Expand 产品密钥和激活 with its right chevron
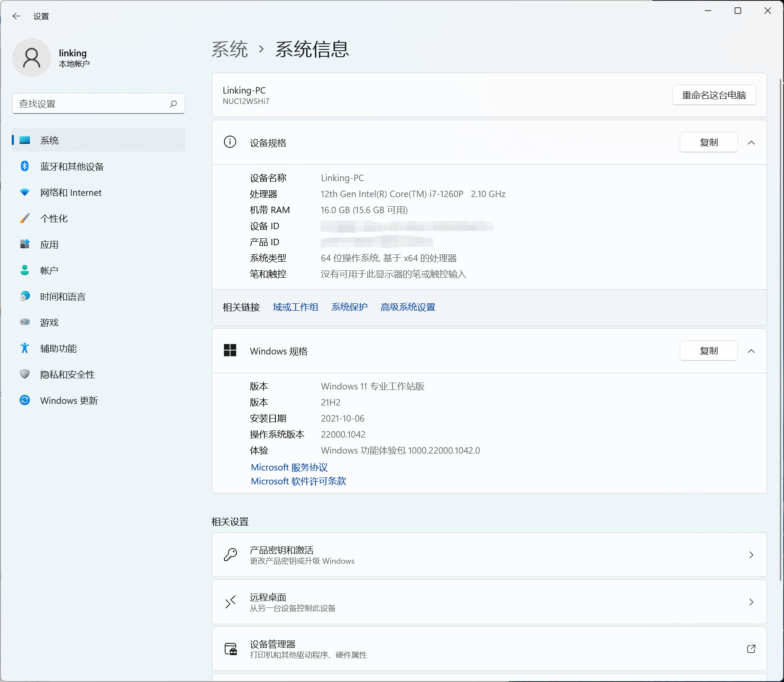 pyautogui.click(x=751, y=555)
